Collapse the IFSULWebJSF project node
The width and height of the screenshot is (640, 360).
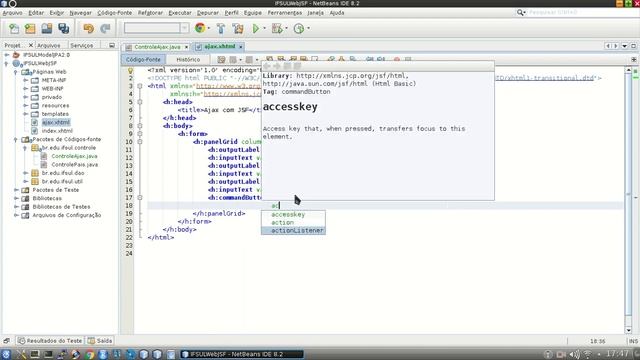[x=7, y=63]
